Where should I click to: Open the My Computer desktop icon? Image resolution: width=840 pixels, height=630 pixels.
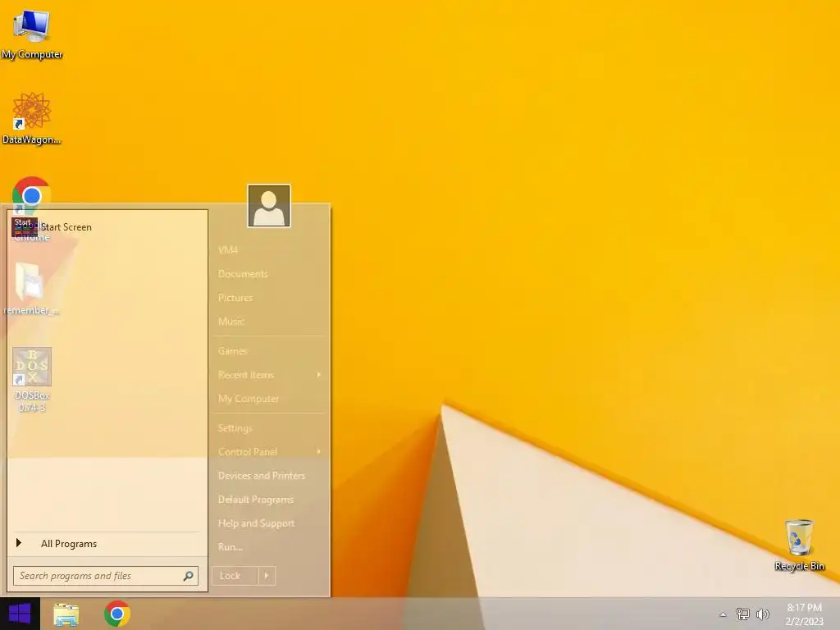click(x=32, y=33)
